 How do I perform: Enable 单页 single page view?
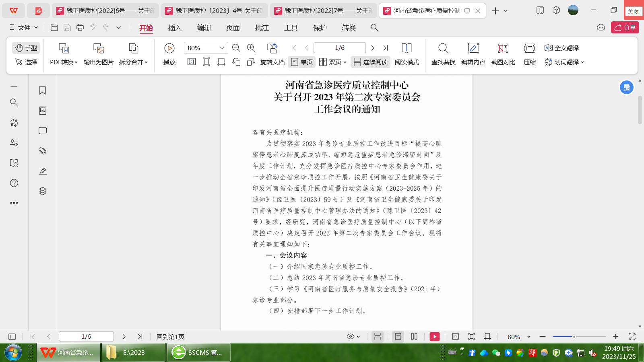pyautogui.click(x=302, y=62)
